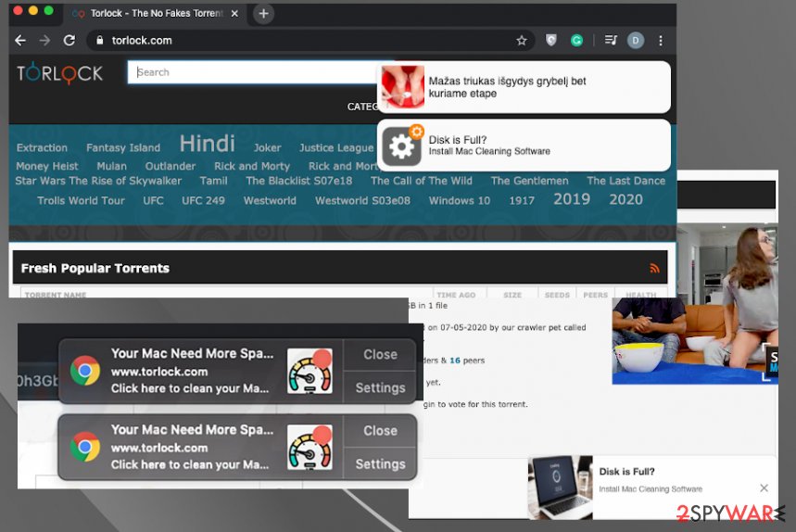Screen dimensions: 796x532
Task: Open the Hindi tag link
Action: [x=207, y=145]
